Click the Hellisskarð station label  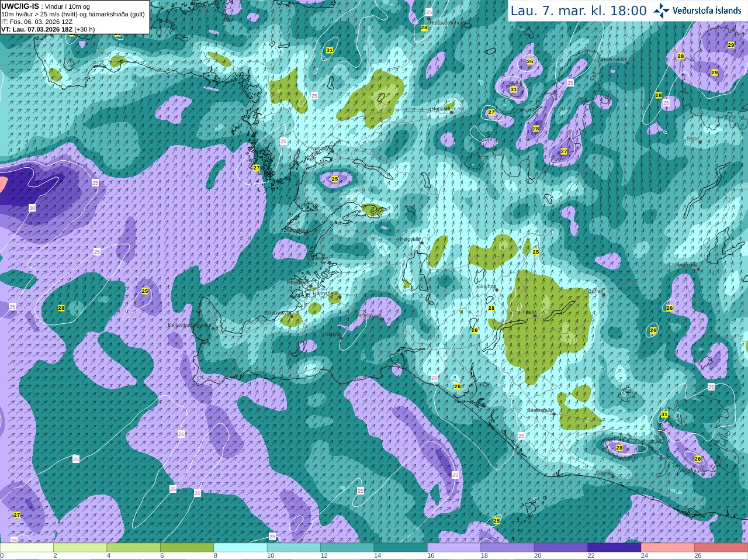[369, 316]
